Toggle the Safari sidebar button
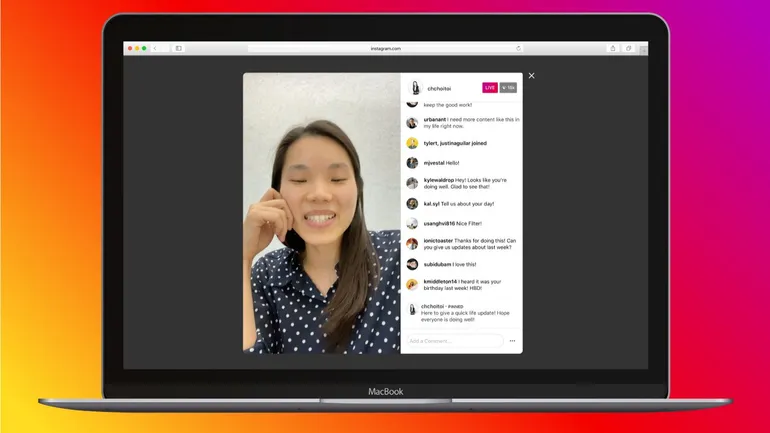Viewport: 770px width, 433px height. point(179,48)
